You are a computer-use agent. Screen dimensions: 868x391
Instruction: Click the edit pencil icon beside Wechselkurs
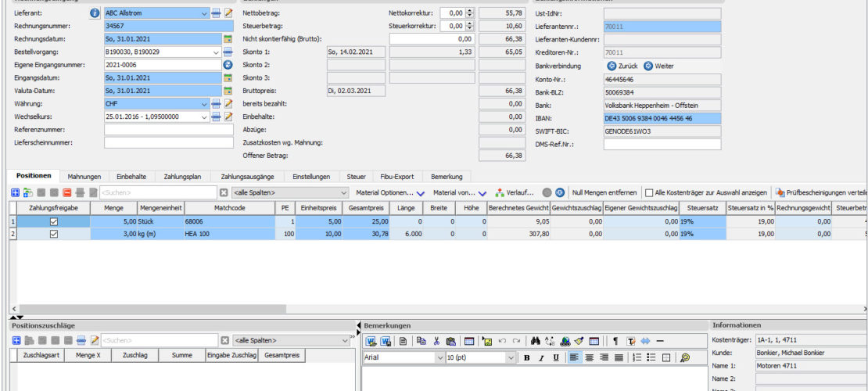coord(228,117)
